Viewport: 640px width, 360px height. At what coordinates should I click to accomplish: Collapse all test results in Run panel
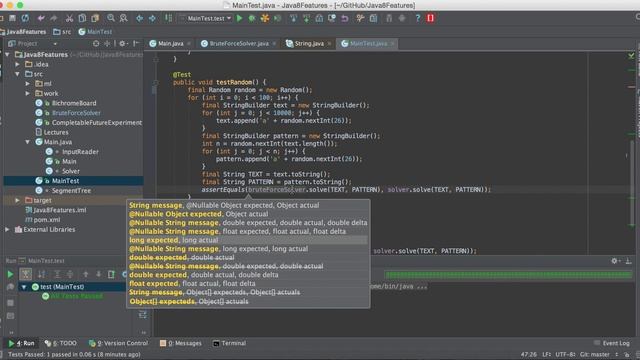coord(70,274)
